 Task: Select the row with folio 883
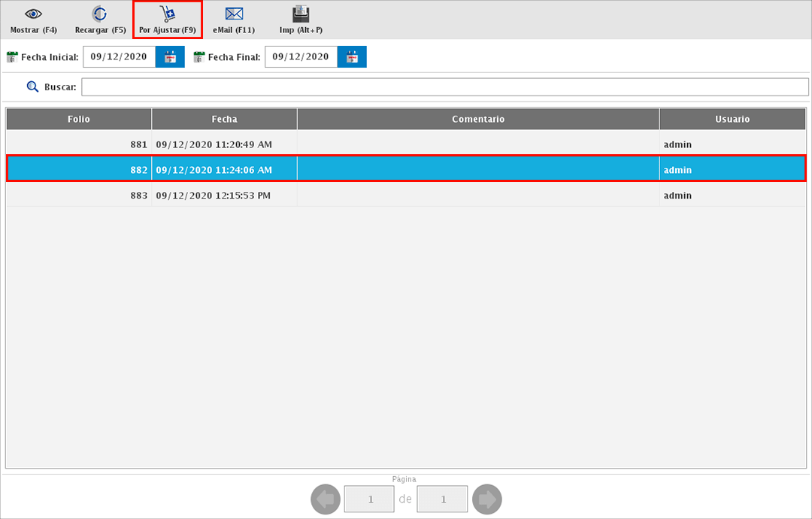[x=406, y=196]
